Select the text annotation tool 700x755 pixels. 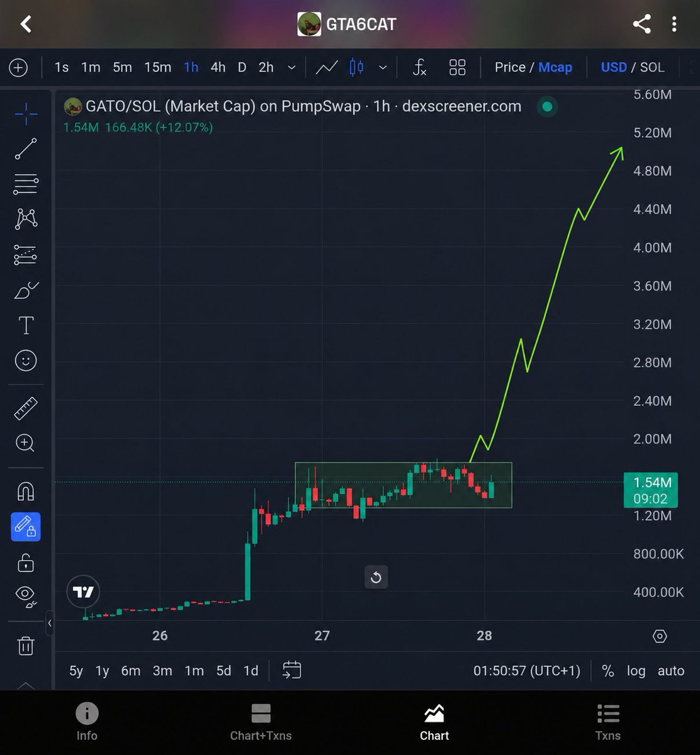click(x=26, y=325)
